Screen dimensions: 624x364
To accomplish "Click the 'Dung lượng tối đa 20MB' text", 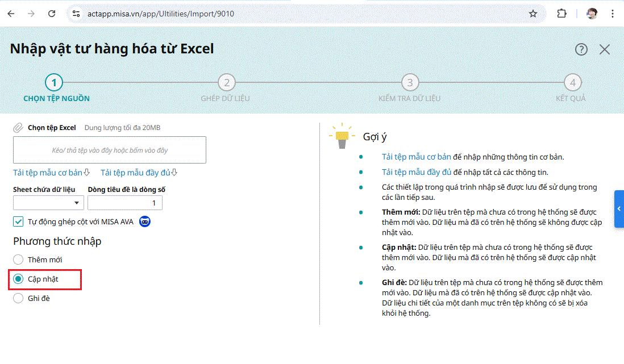I will (x=122, y=128).
